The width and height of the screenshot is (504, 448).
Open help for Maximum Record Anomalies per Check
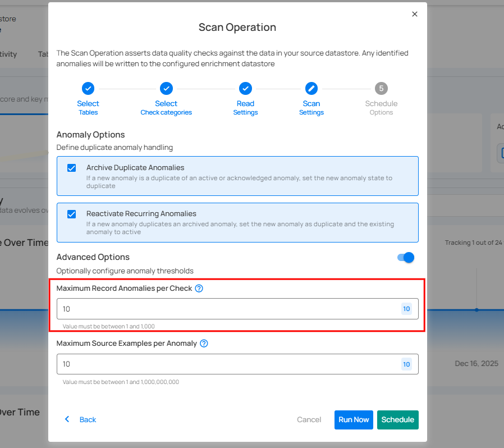pos(199,289)
